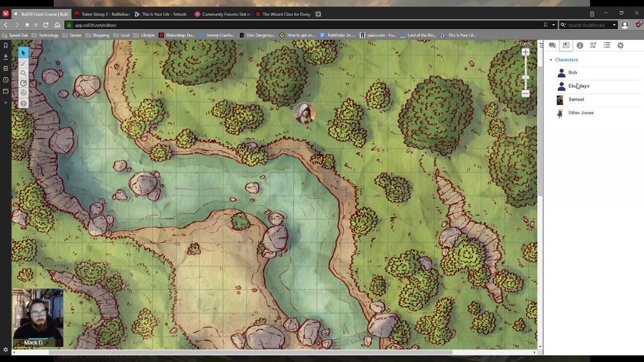The image size is (644, 362).
Task: Open the Pathfinder 2e bookmark
Action: tap(338, 35)
